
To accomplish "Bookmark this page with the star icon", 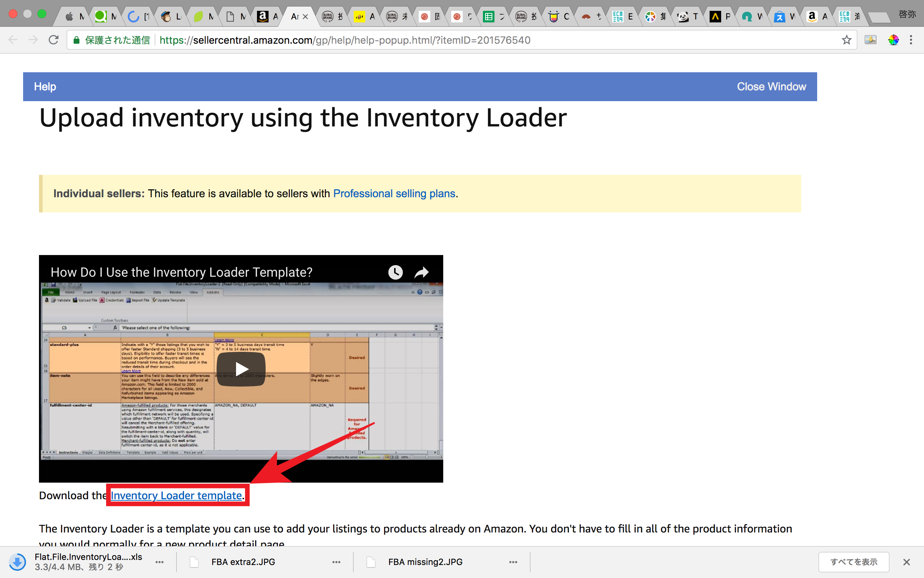I will [x=846, y=40].
